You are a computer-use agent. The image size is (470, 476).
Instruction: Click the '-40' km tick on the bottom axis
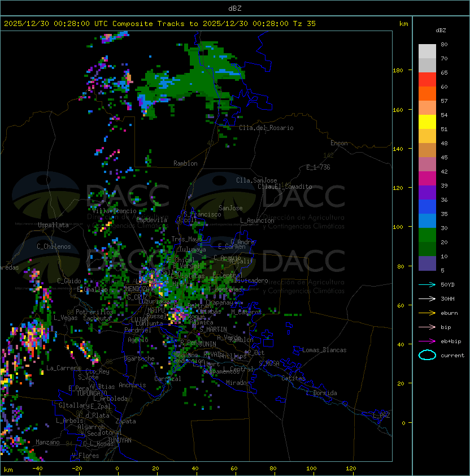tap(37, 469)
